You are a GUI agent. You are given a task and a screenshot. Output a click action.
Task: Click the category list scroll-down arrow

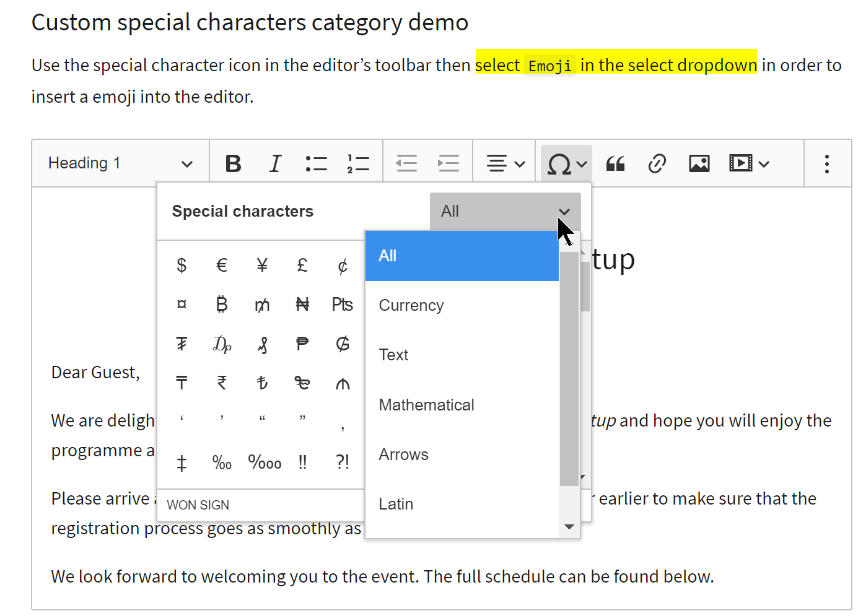coord(569,527)
